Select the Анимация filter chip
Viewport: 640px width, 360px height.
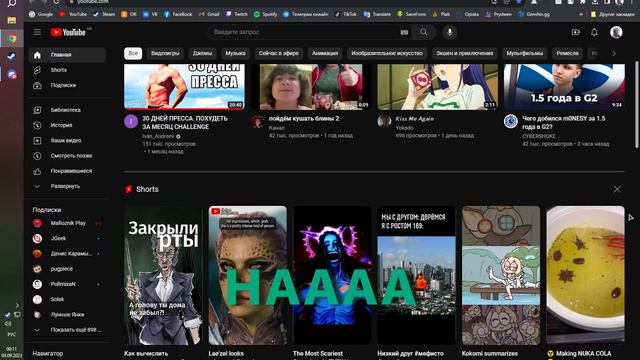(325, 53)
